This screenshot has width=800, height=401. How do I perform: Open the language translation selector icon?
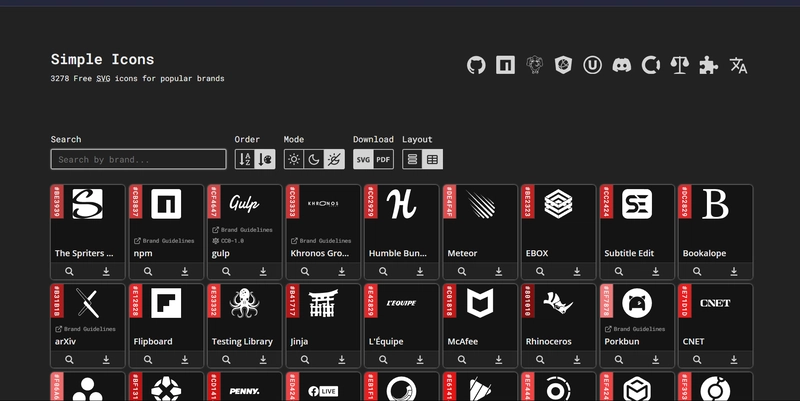pos(738,65)
